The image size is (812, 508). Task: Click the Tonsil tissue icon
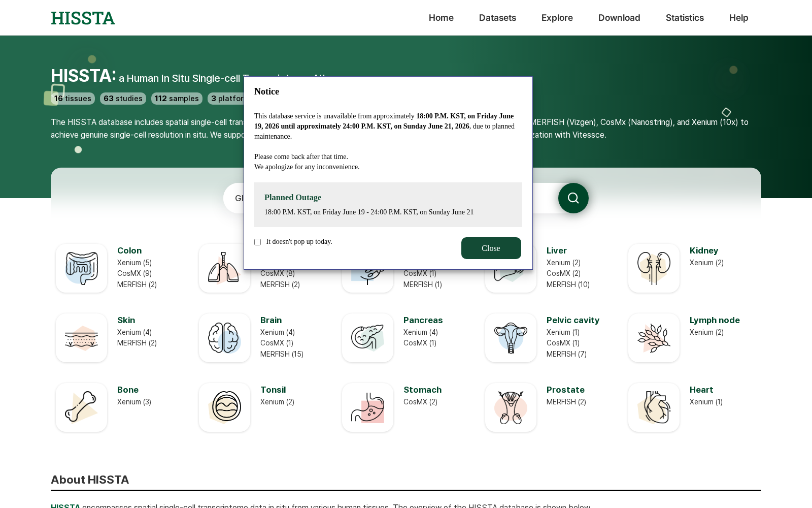pyautogui.click(x=225, y=407)
